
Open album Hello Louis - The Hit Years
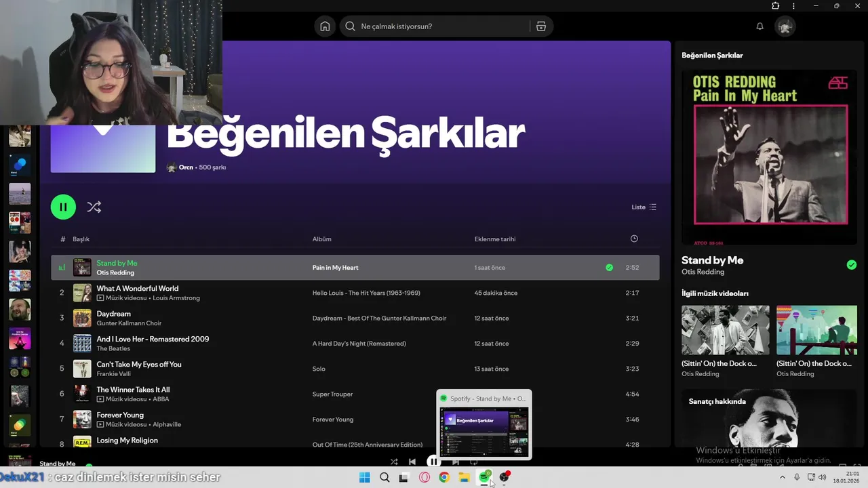pyautogui.click(x=366, y=293)
